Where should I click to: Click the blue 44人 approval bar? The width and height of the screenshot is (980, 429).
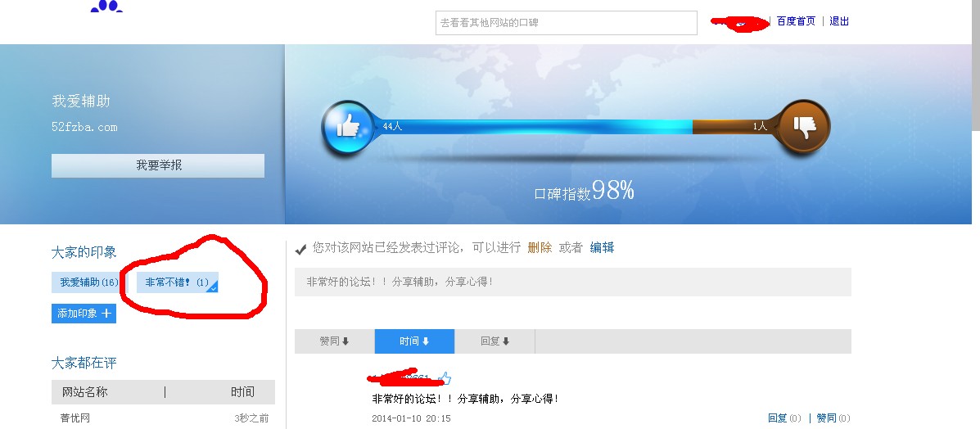(x=533, y=127)
